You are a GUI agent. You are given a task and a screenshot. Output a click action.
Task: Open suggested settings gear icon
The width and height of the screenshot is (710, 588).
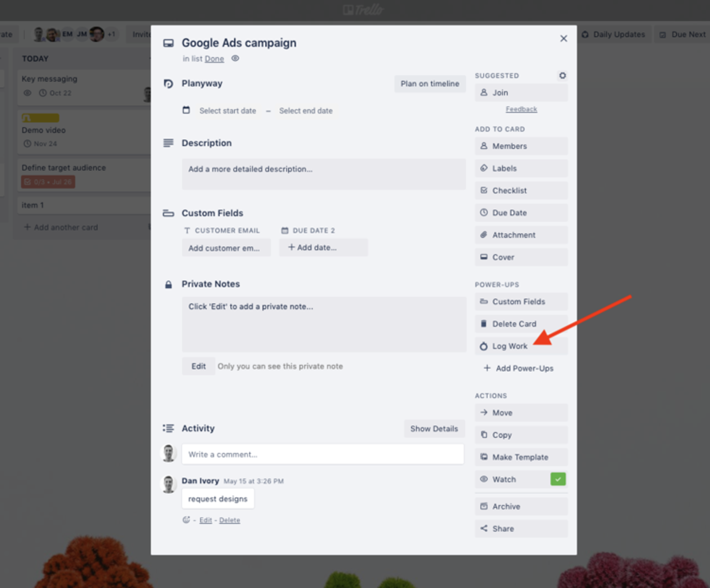tap(562, 76)
